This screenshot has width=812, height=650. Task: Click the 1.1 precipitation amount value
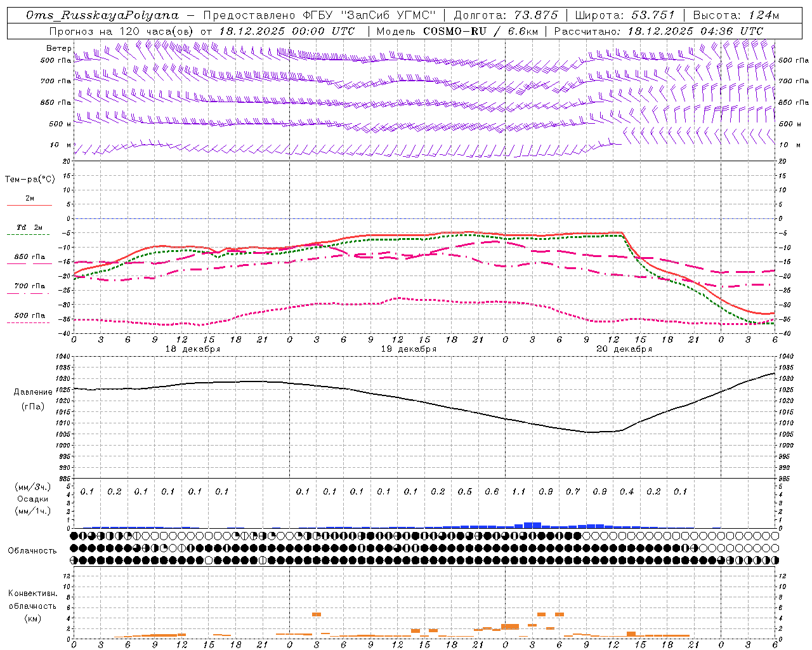click(519, 492)
